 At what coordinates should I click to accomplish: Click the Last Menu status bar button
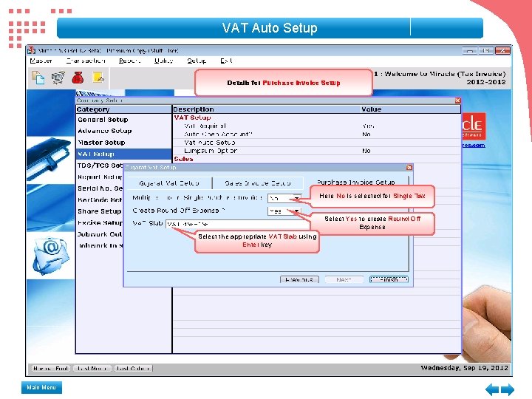coord(92,369)
